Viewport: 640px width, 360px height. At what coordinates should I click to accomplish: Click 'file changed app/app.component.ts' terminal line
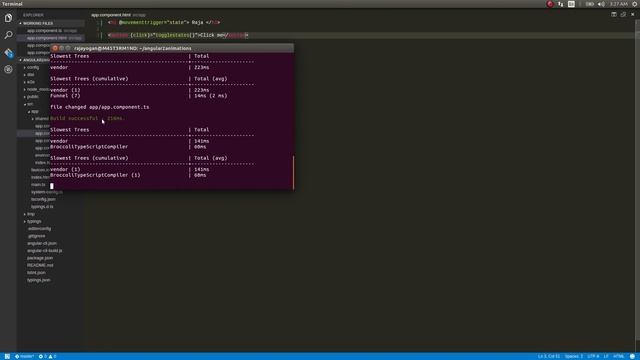[x=100, y=107]
